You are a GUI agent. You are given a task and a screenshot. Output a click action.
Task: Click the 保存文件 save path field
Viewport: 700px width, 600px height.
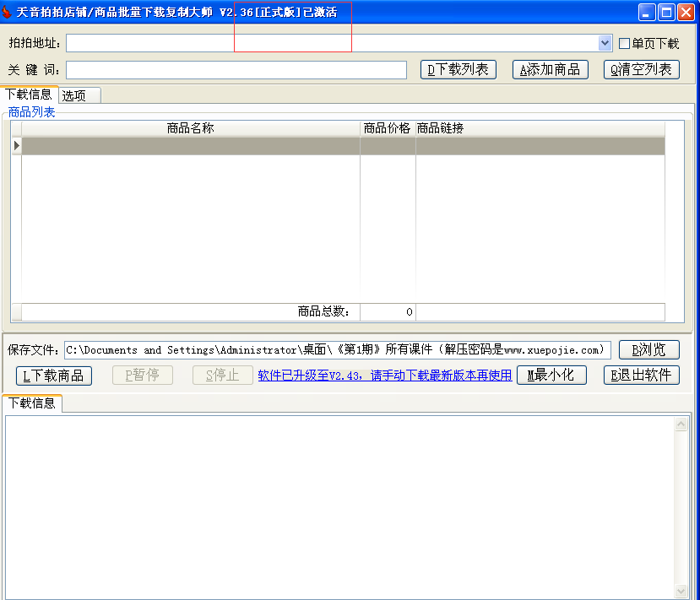(338, 349)
